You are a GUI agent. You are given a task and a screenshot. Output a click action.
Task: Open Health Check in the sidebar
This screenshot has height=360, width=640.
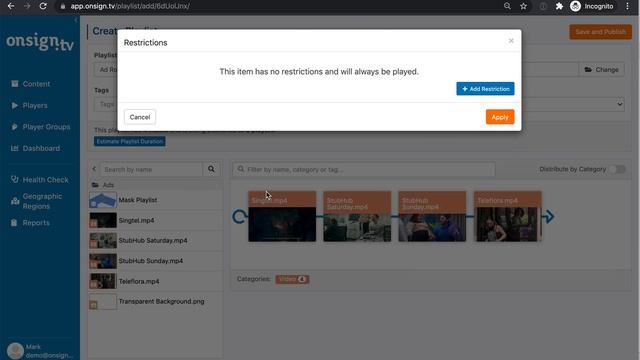click(x=45, y=180)
